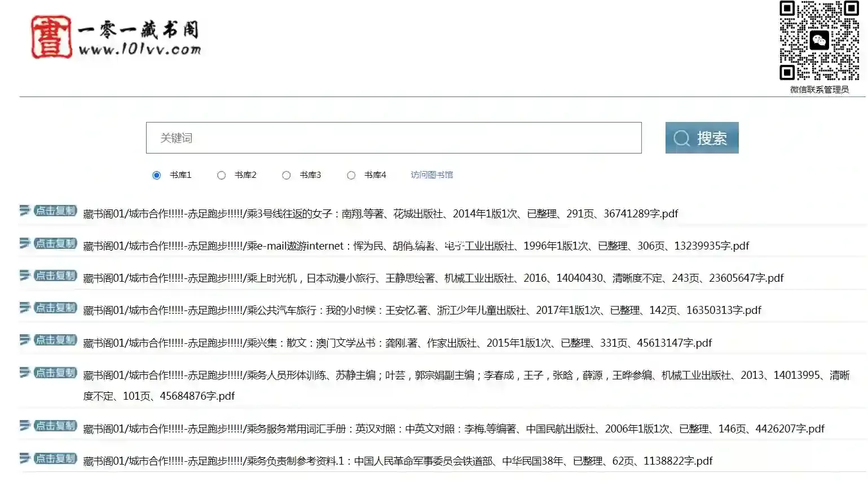Click 点击复制 for 乘务人员形体训练 row
Viewport: 868px width, 481px height.
[x=55, y=373]
